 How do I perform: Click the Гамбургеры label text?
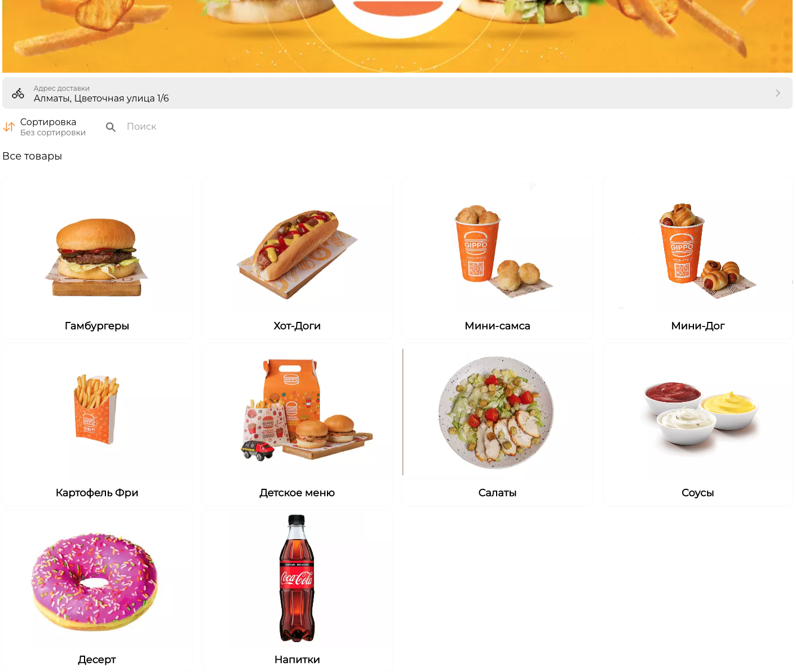point(97,326)
